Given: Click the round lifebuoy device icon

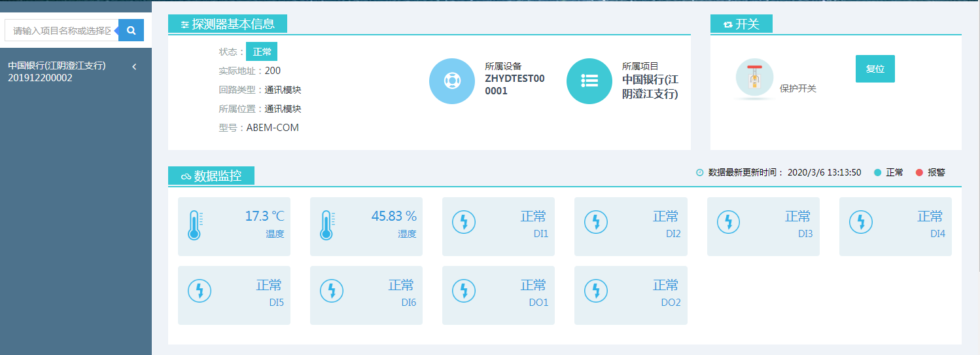Looking at the screenshot, I should click(x=451, y=81).
